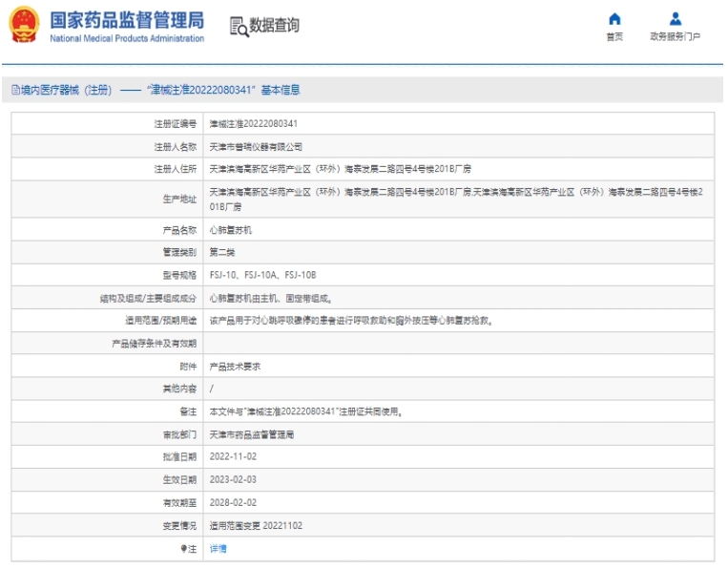Viewport: 728px width, 568px height.
Task: Click approval date value 2022-11-02
Action: pos(233,457)
